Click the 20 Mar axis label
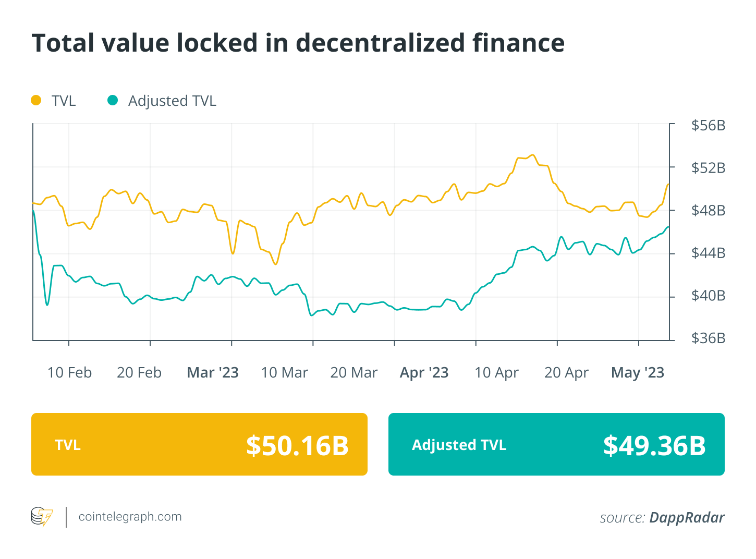 pyautogui.click(x=353, y=373)
